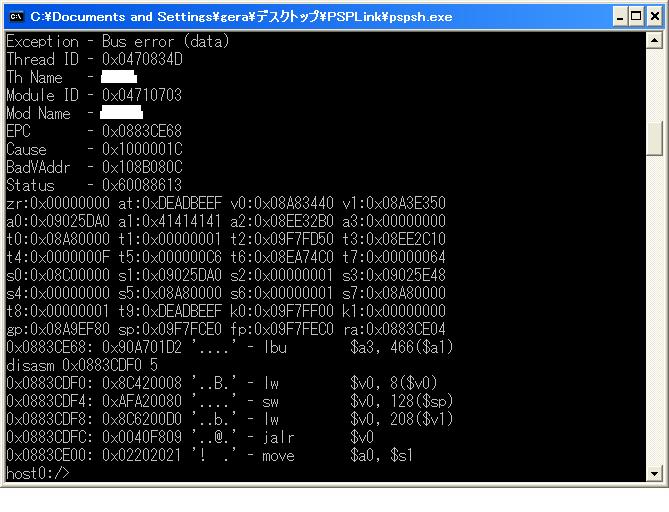Screen dimensions: 669x512
Task: Click the BadVAddr value 0x108B080C
Action: [143, 167]
